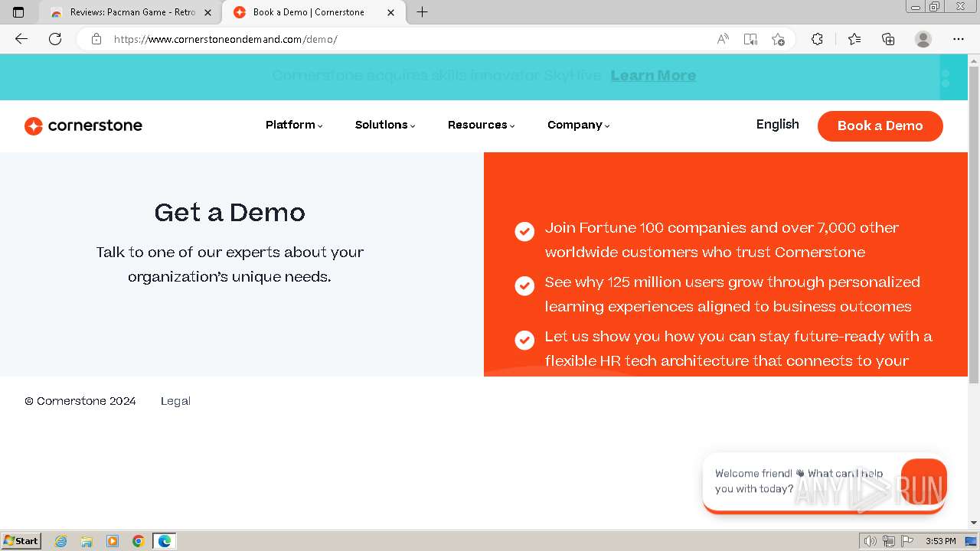View site info padlock icon
The height and width of the screenshot is (551, 980).
click(96, 39)
